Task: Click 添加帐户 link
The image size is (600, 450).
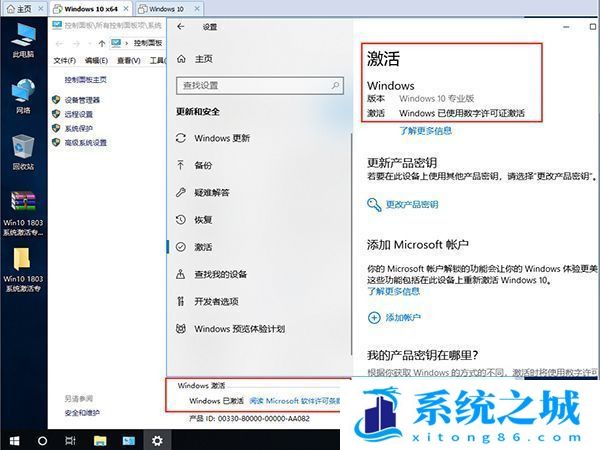Action: [x=403, y=317]
